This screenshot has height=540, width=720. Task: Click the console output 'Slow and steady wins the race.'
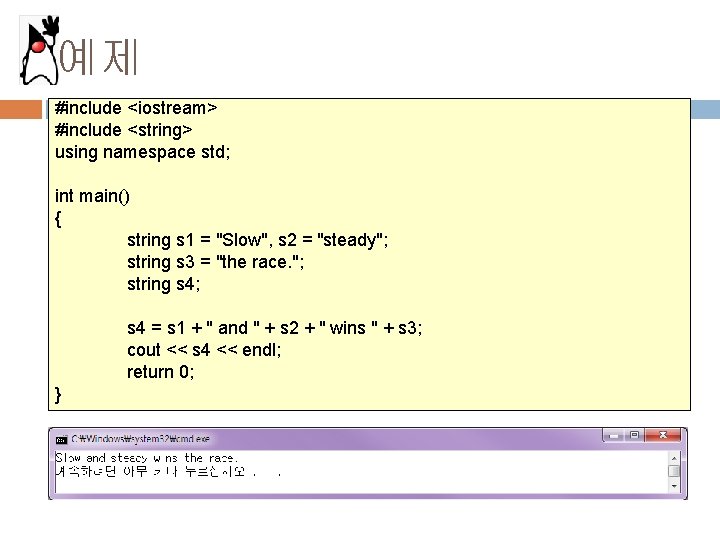tap(146, 458)
